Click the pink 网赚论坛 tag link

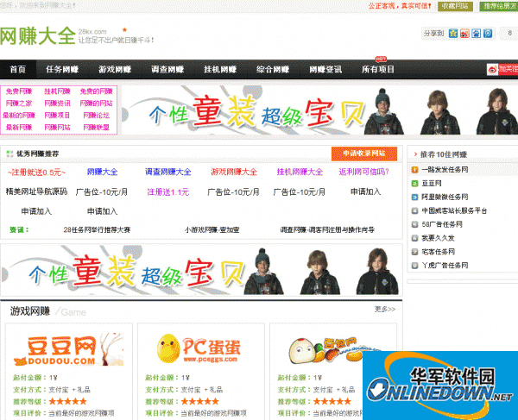96,116
